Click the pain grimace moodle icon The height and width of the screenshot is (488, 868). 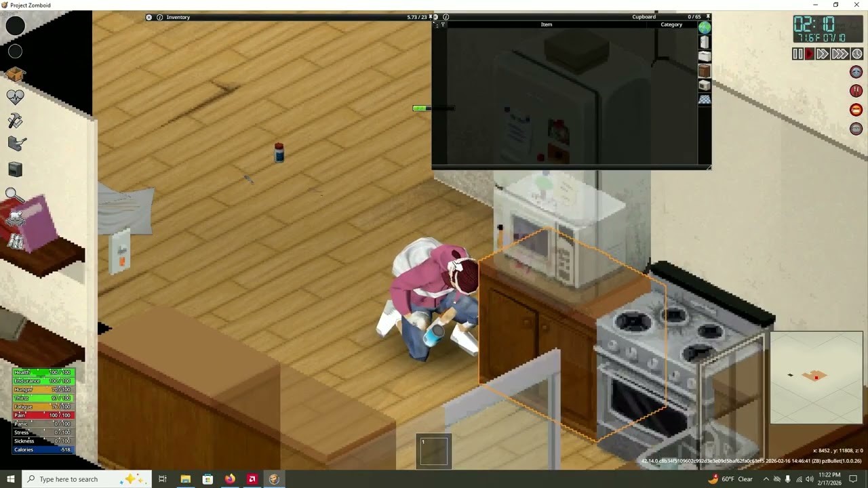(x=856, y=110)
